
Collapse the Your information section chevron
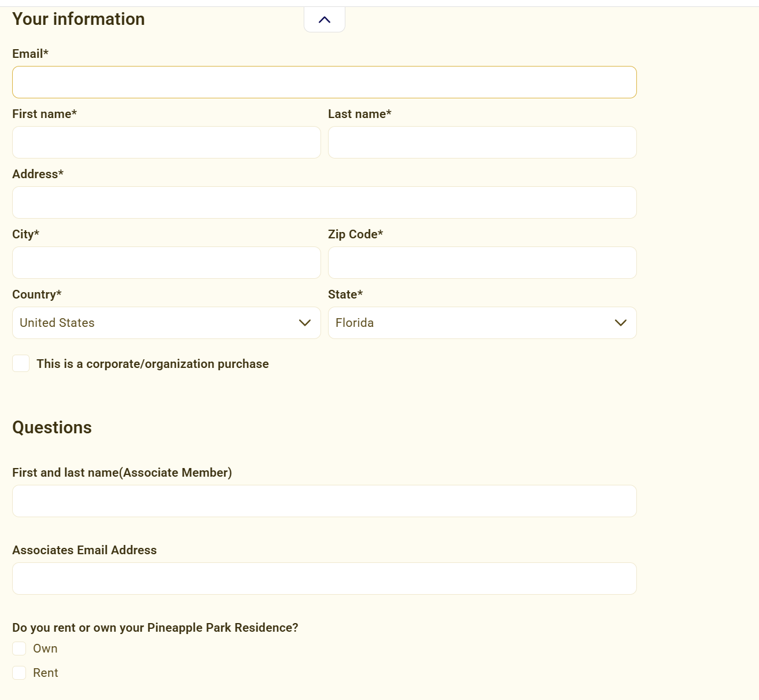click(x=325, y=20)
